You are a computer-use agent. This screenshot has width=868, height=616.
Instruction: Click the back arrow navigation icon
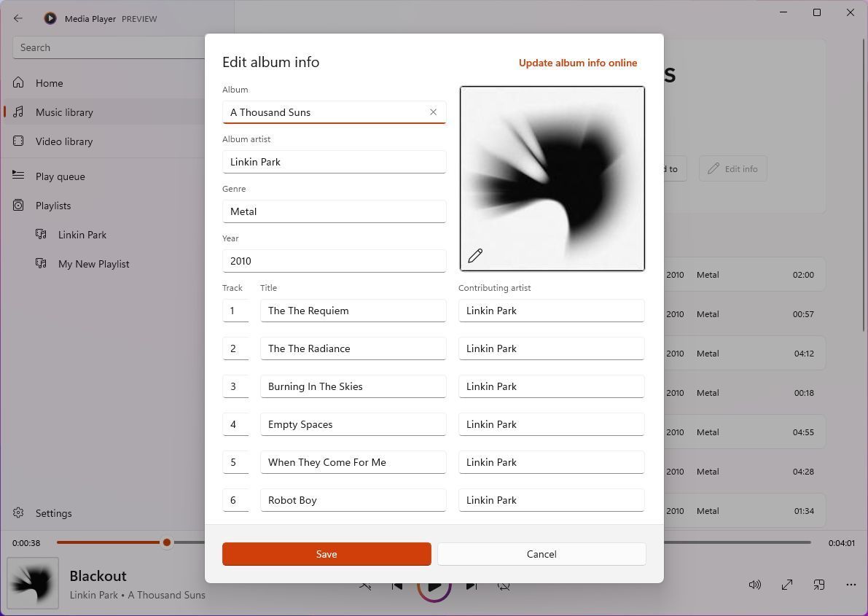18,18
